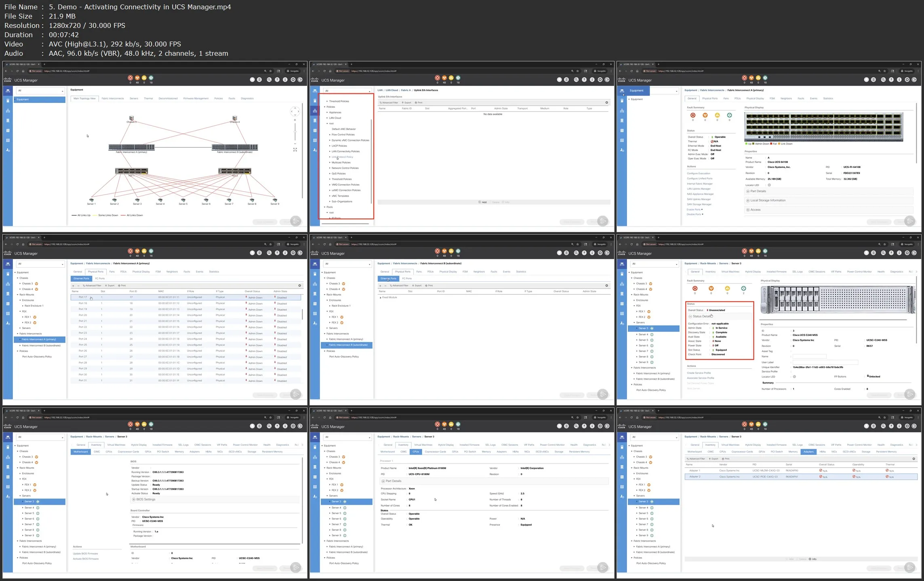Select Server 1 icon in the topology diagram
The height and width of the screenshot is (581, 924).
click(91, 200)
